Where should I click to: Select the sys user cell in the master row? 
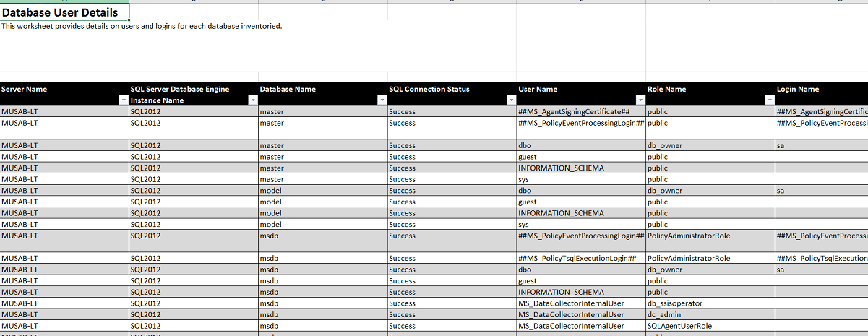582,179
